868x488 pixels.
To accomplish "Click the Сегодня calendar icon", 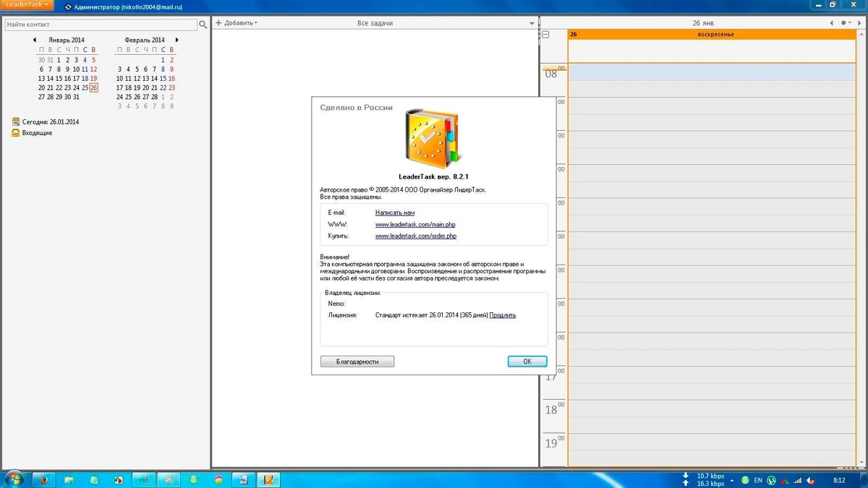I will pos(15,122).
